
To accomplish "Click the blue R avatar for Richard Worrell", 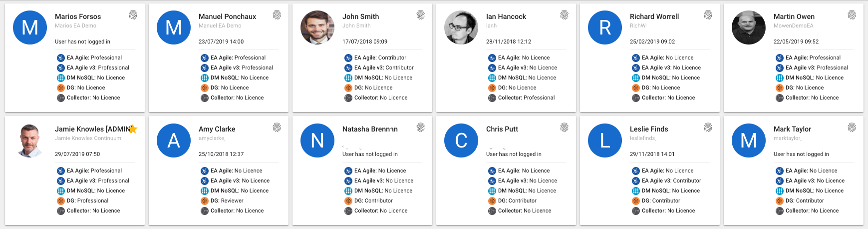I will [x=605, y=27].
